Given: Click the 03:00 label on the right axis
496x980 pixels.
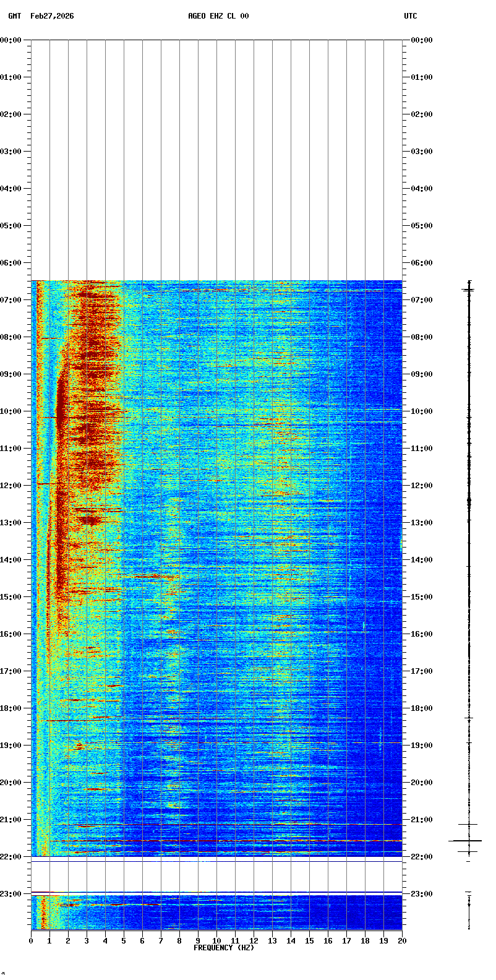Looking at the screenshot, I should tap(422, 152).
